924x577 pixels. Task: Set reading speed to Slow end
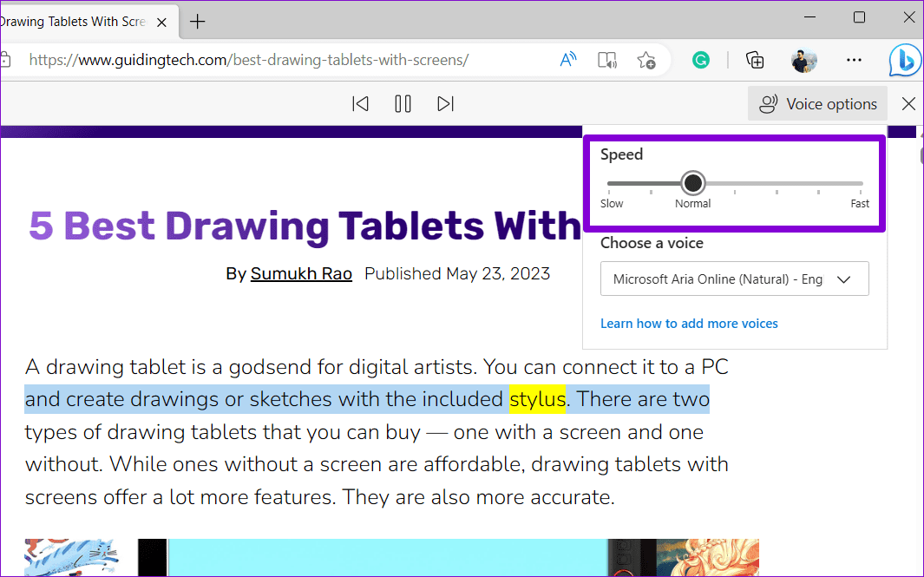click(609, 184)
